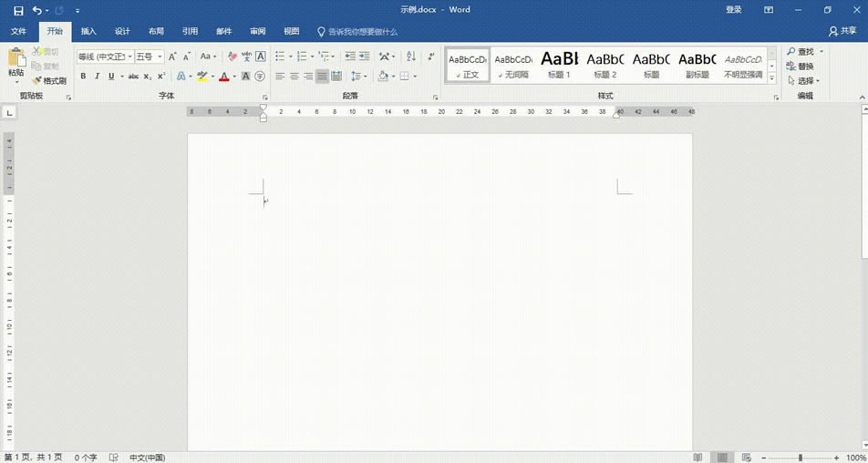Switch to the 设计 (Design) tab
868x463 pixels.
pos(122,32)
